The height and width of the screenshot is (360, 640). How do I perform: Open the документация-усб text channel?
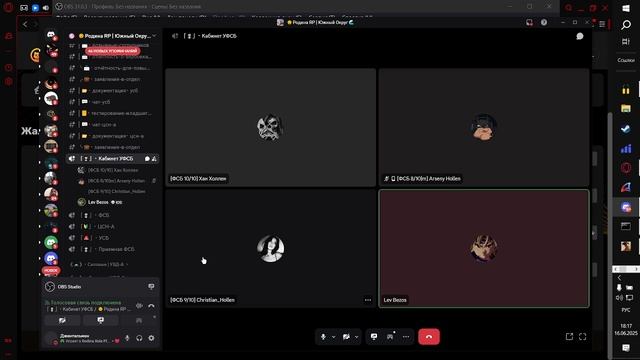coord(113,91)
